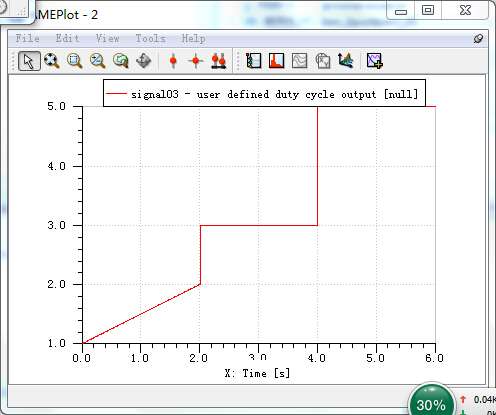496x415 pixels.
Task: Activate the zoom rectangle magnifier tool
Action: click(x=75, y=61)
